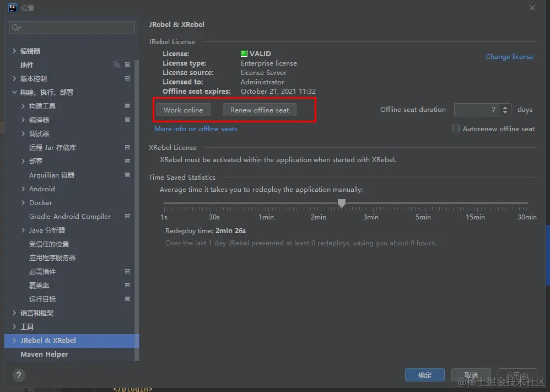Expand the Android node
550x392 pixels.
(23, 189)
